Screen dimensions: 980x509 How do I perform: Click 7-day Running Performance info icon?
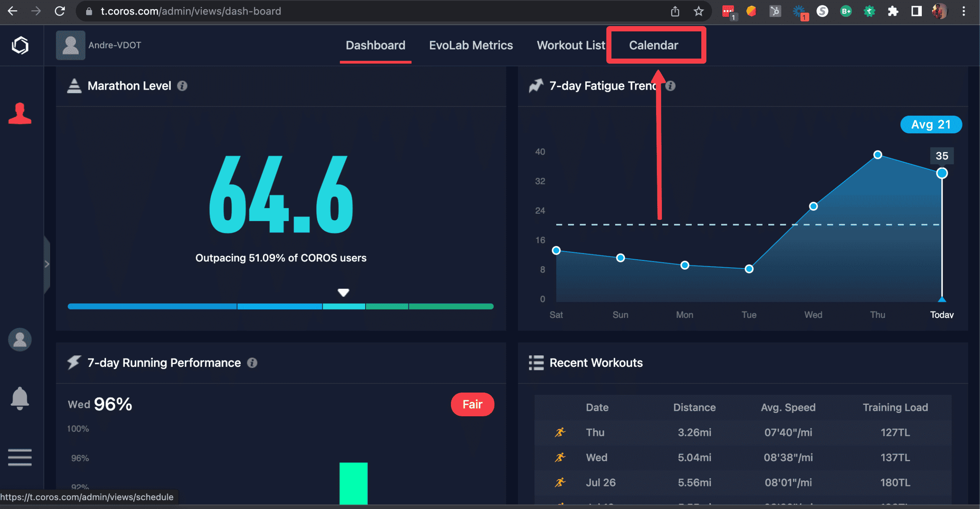[x=252, y=363]
